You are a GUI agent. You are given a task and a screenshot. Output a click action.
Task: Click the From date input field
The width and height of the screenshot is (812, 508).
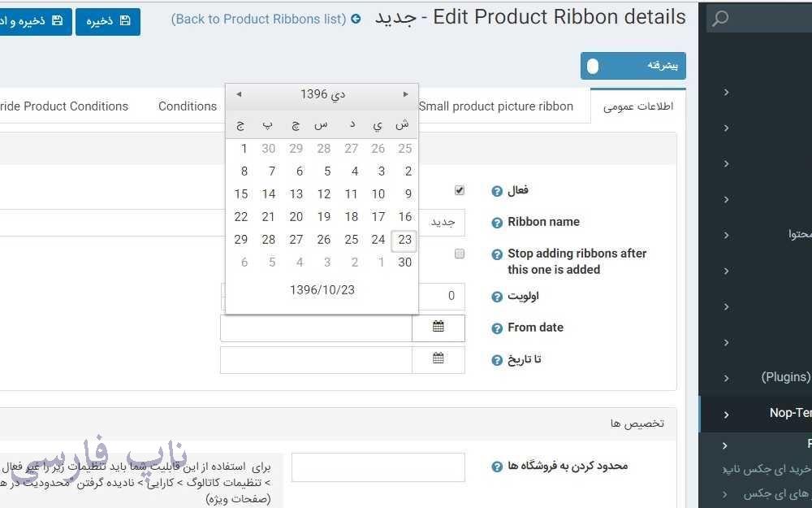coord(316,328)
